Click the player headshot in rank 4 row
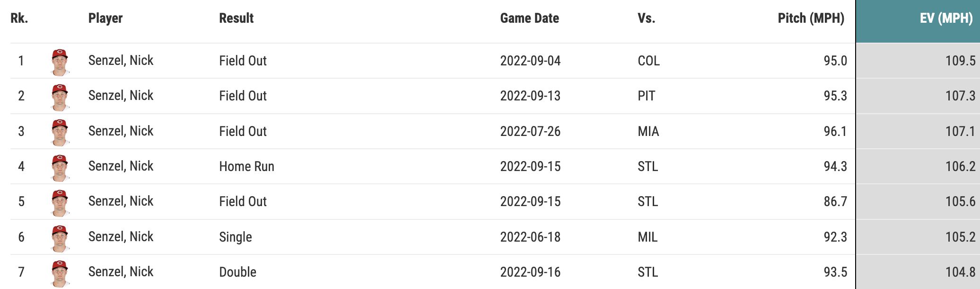Image resolution: width=980 pixels, height=289 pixels. tap(60, 167)
